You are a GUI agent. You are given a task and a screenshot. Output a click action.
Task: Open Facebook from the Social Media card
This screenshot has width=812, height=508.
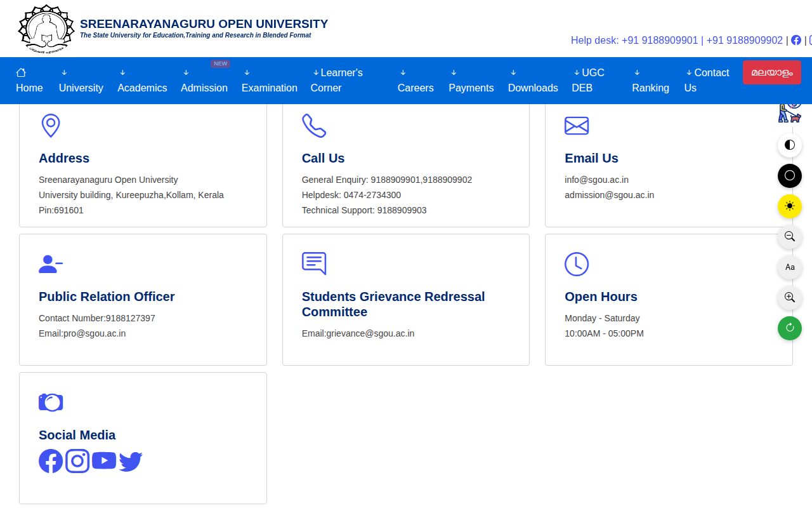[51, 461]
